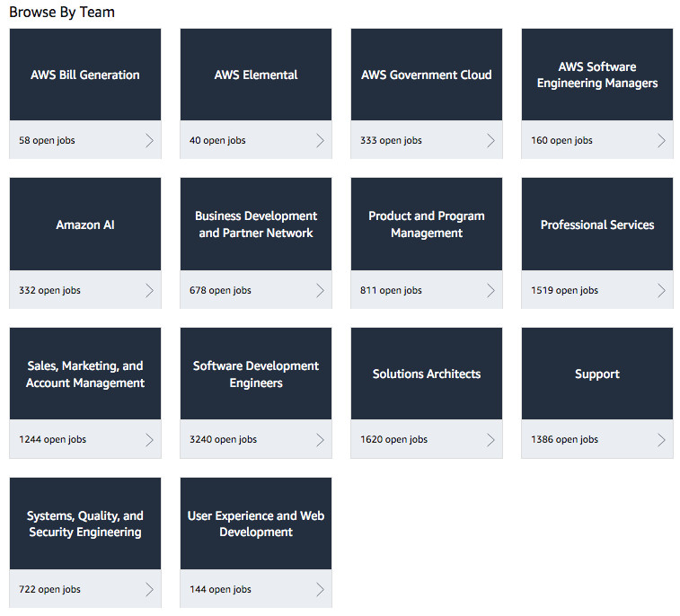Click the '678 open jobs' text
The image size is (680, 616).
220,290
